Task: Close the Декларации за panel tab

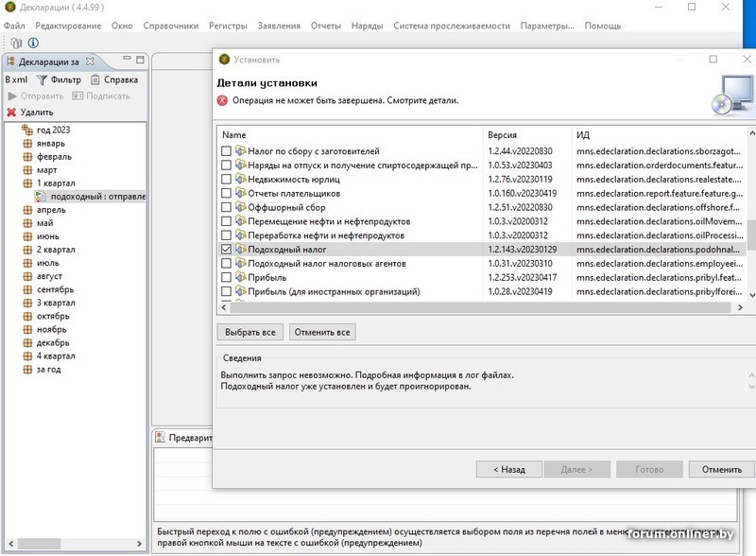Action: 91,61
